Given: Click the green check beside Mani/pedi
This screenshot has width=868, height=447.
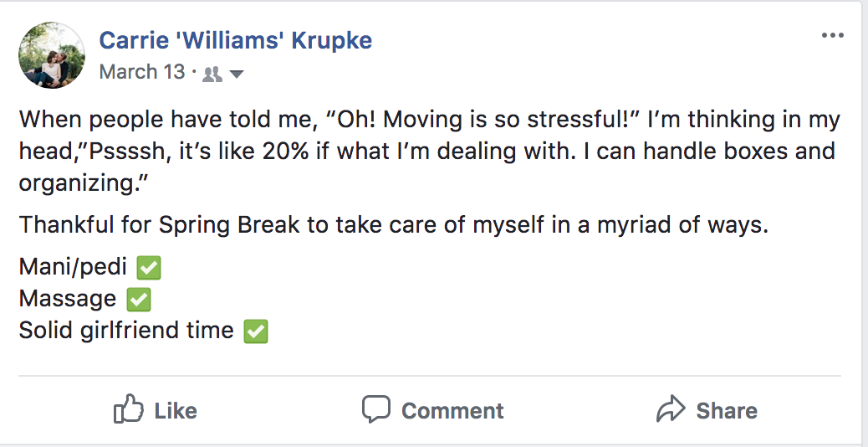Looking at the screenshot, I should (149, 268).
